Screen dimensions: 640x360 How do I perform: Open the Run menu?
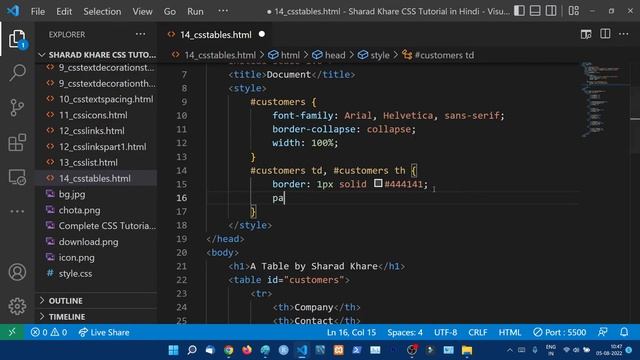point(195,11)
